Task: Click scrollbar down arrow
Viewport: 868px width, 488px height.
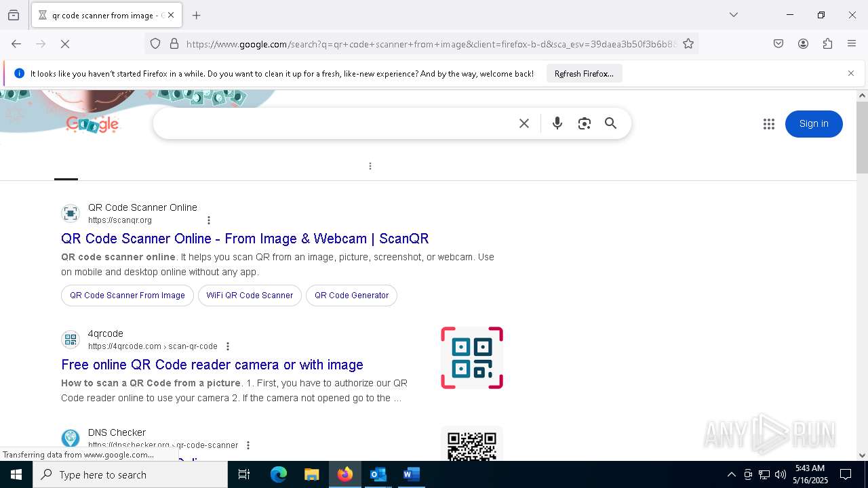Action: click(x=862, y=455)
